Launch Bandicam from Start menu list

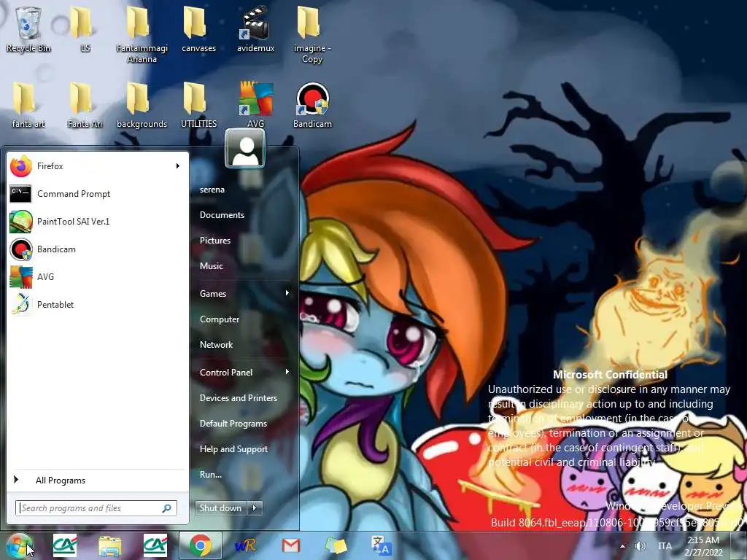(98, 249)
